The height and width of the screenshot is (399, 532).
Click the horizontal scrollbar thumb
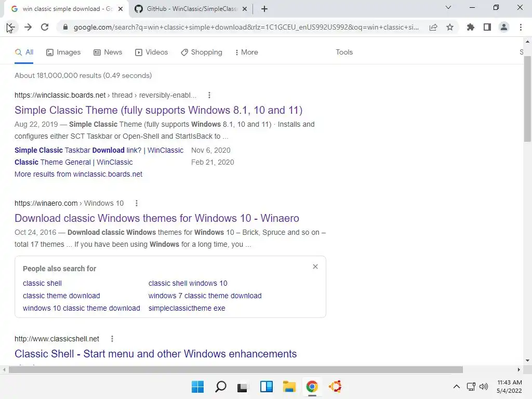coord(236,369)
